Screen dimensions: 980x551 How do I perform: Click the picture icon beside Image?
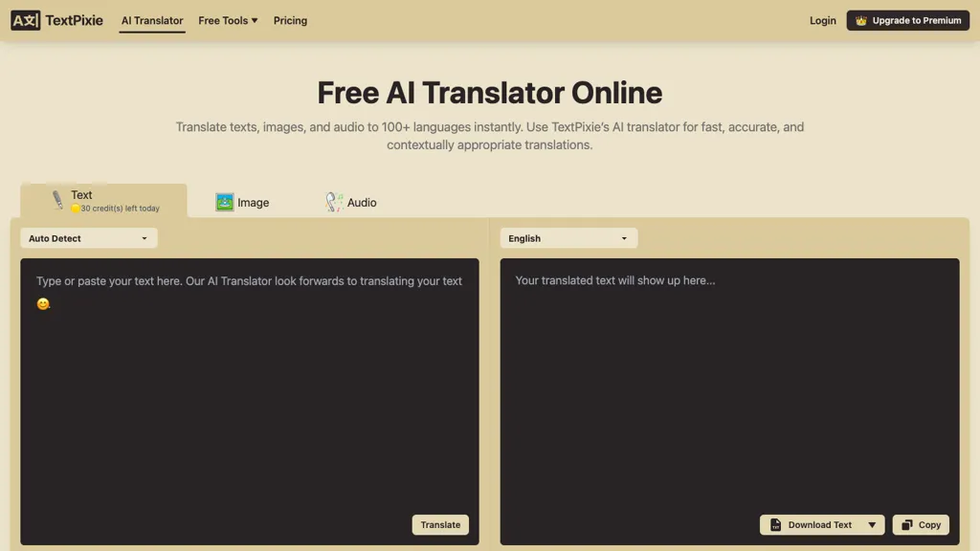point(225,202)
